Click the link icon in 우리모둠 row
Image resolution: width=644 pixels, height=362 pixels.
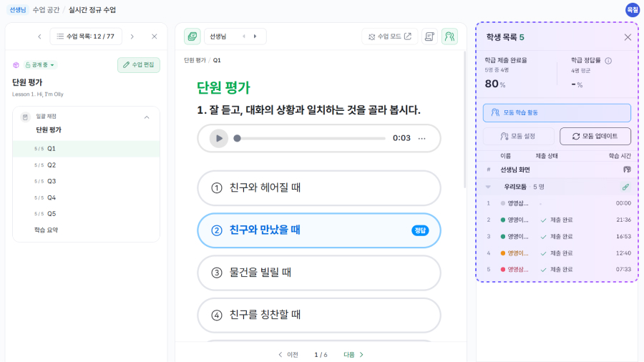click(x=625, y=187)
